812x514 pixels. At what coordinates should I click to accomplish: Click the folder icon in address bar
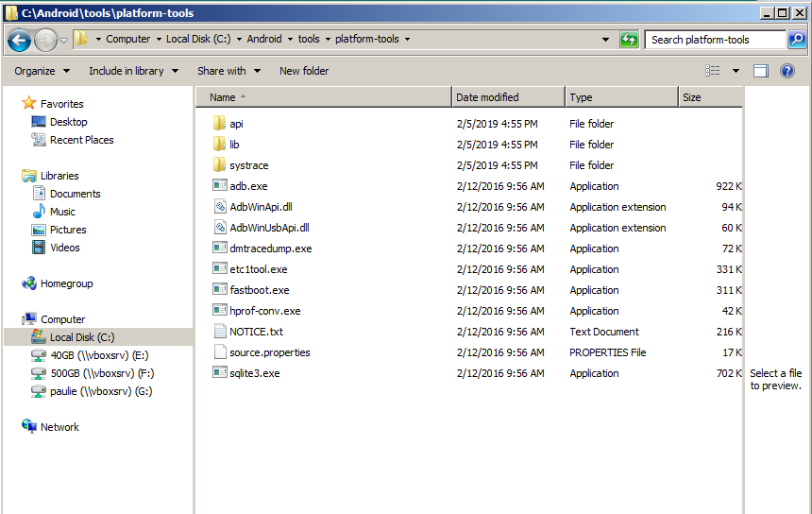pos(80,39)
